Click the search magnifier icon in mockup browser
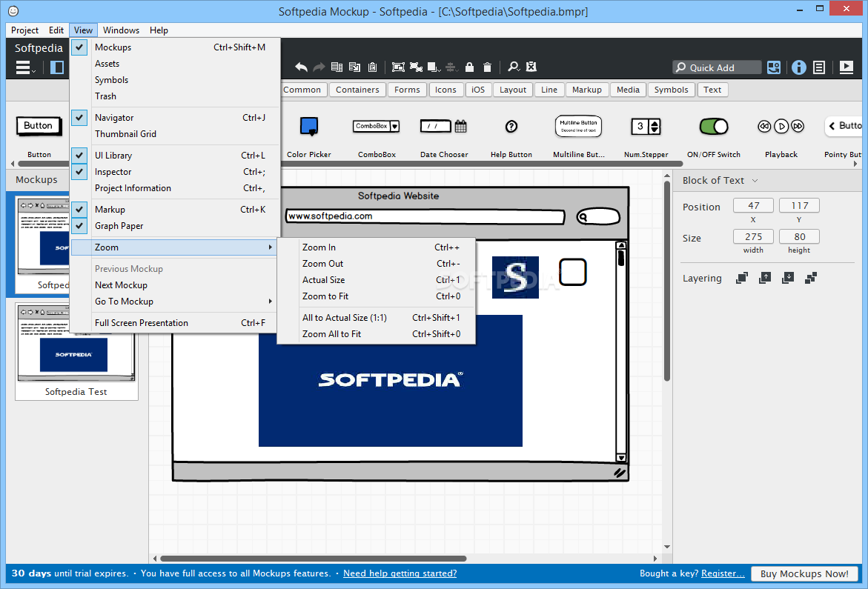 (x=583, y=217)
